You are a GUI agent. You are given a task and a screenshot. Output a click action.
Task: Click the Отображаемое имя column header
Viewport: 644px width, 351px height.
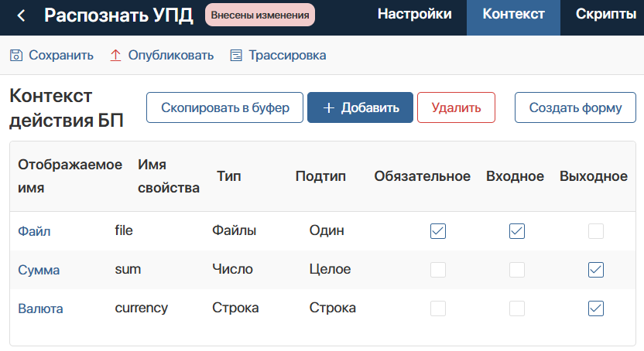[70, 176]
